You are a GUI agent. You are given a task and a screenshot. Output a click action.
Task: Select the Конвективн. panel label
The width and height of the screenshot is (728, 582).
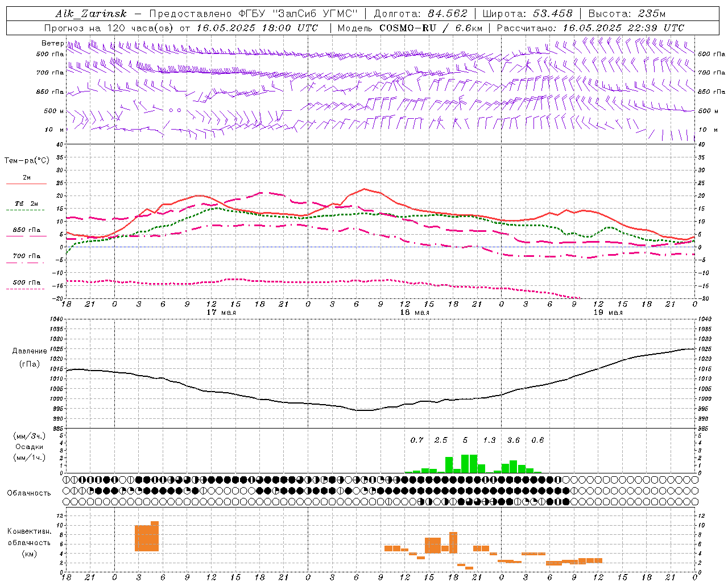coord(30,531)
